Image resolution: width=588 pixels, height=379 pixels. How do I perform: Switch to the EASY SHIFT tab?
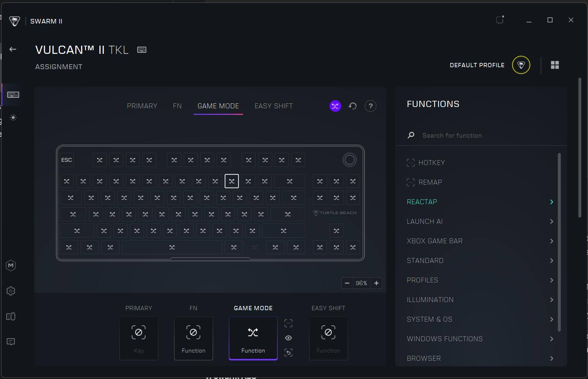point(273,106)
